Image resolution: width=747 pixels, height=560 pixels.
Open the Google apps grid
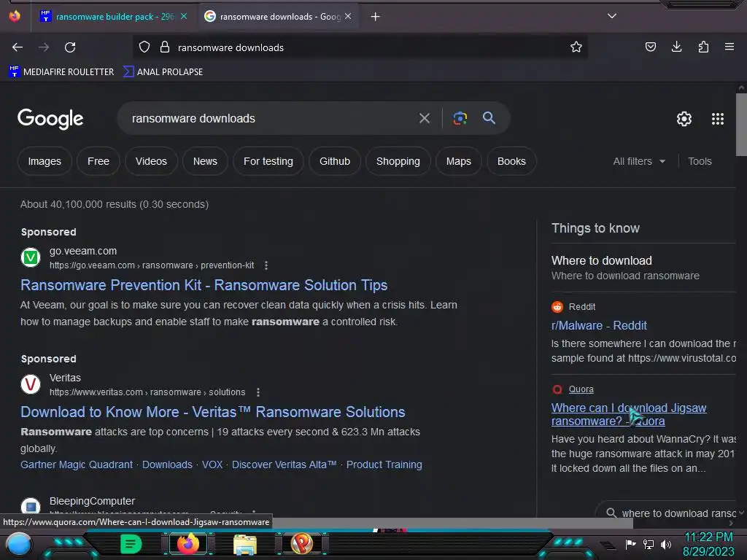pos(718,119)
